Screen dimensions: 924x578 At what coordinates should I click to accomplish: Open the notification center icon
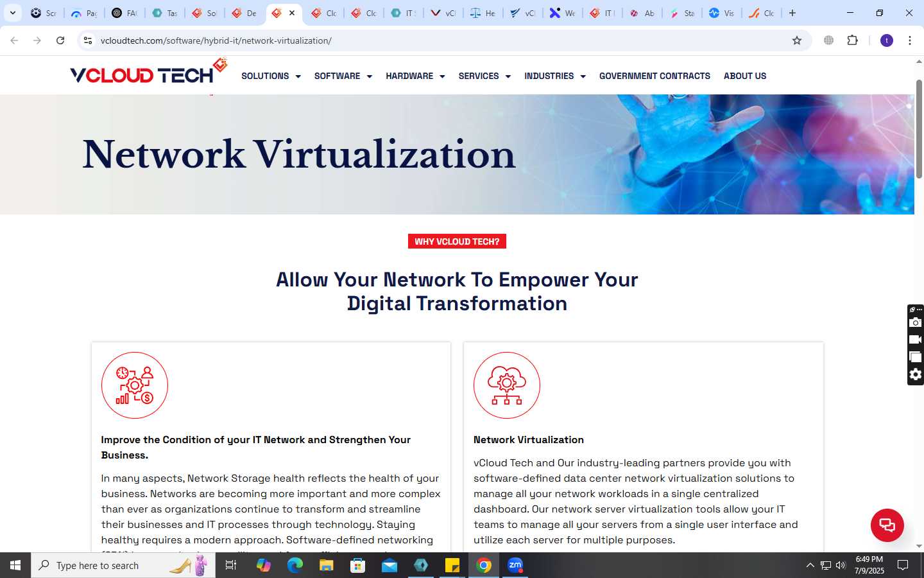tap(903, 565)
